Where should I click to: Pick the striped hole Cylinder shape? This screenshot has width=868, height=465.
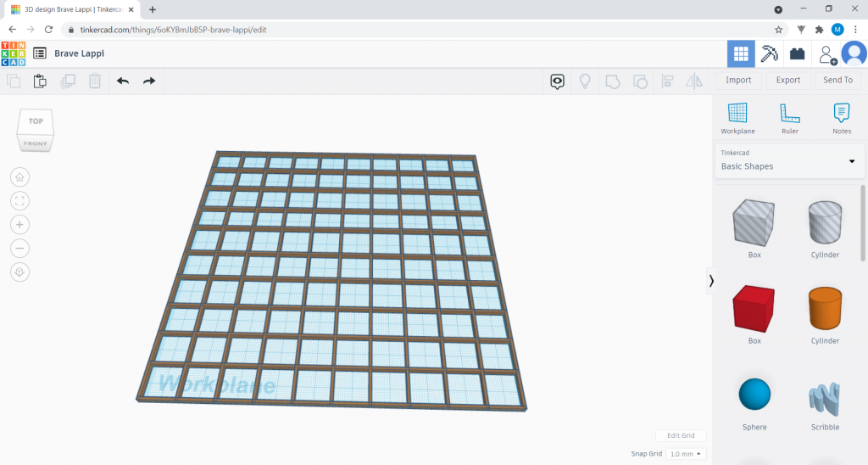point(825,222)
